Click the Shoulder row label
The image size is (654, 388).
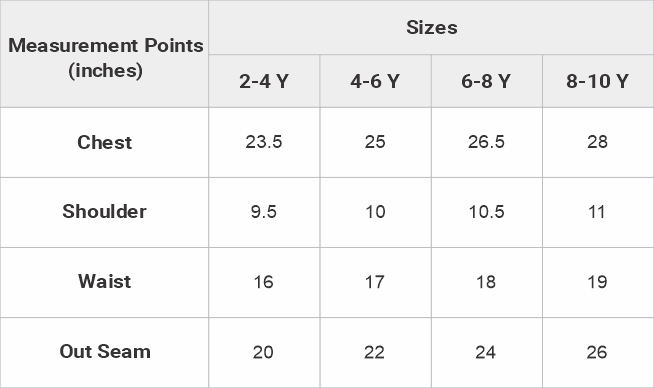pos(105,212)
